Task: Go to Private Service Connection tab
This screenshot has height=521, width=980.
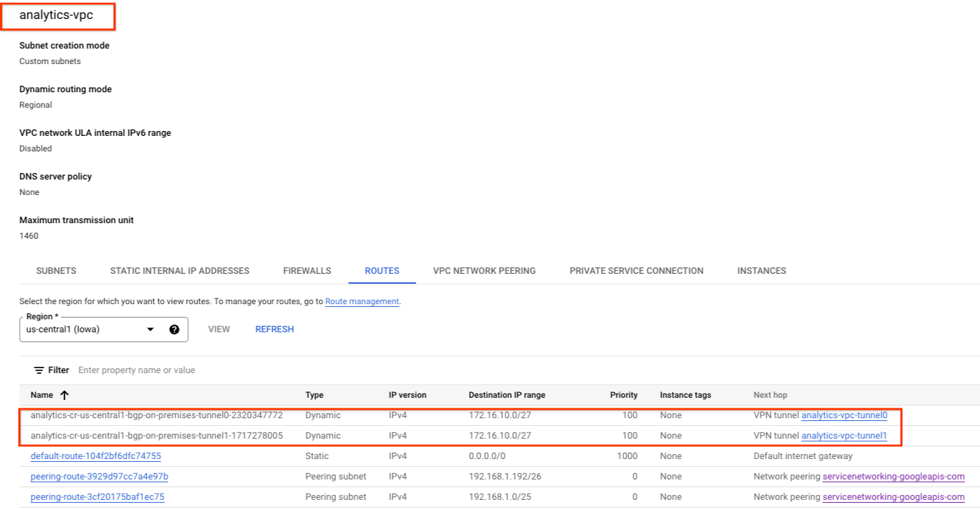Action: [636, 271]
